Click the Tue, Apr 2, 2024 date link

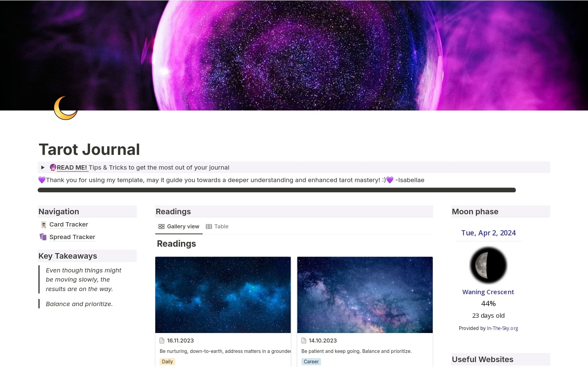coord(488,233)
